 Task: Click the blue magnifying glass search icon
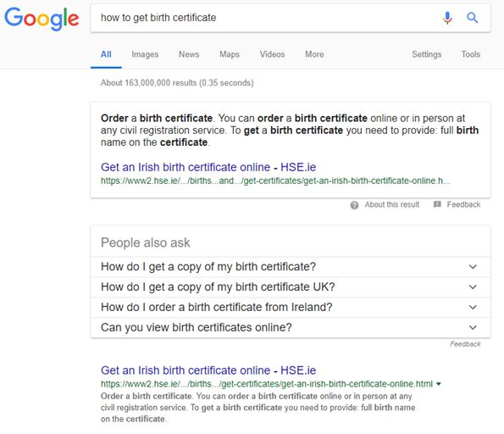(x=472, y=18)
